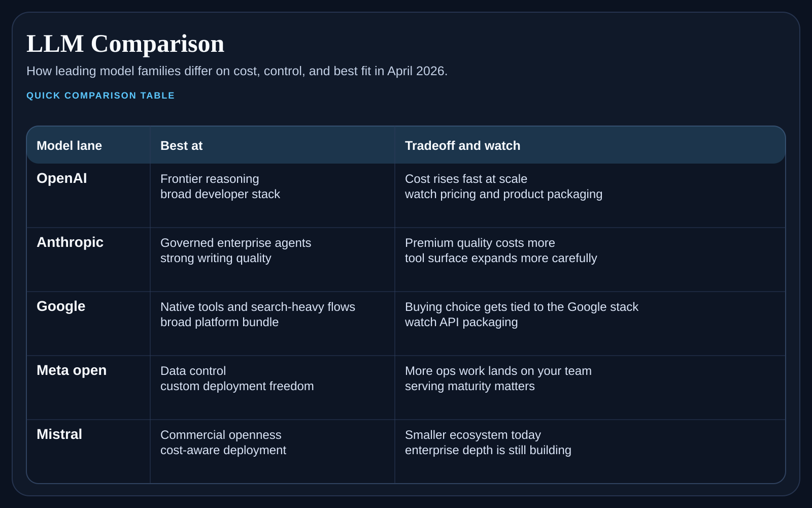Click the Model lane column header
Viewport: 812px width, 508px height.
click(69, 146)
